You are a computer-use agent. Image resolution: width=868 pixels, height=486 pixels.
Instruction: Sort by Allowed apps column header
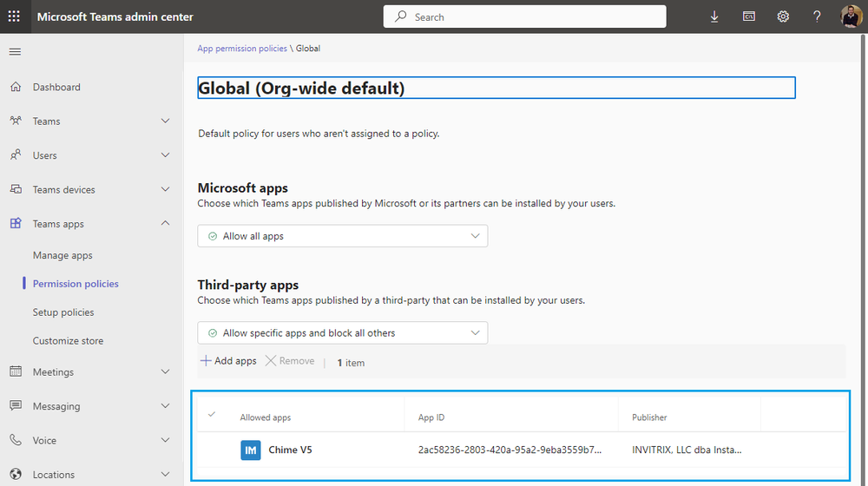coord(265,417)
